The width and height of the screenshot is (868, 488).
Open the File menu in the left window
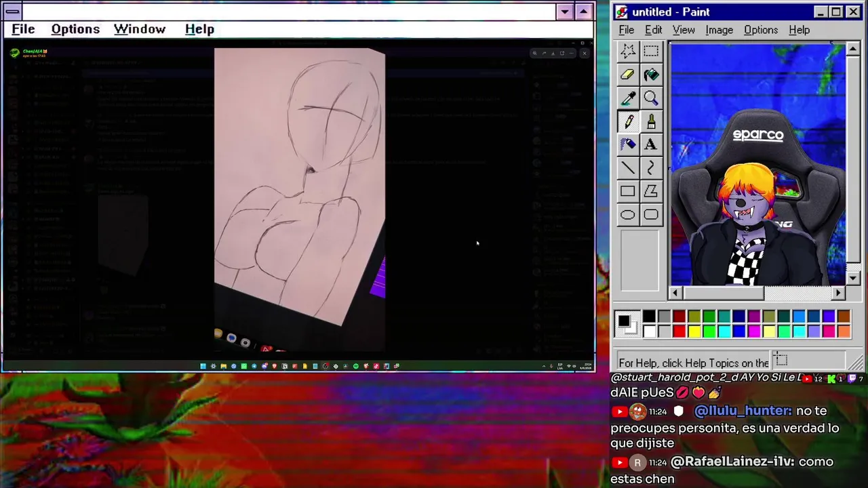23,29
